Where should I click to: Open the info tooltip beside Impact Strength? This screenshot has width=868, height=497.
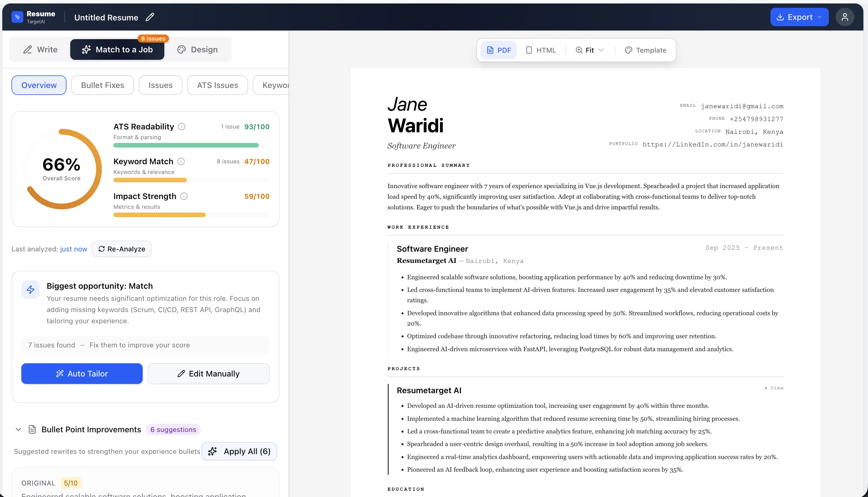184,196
